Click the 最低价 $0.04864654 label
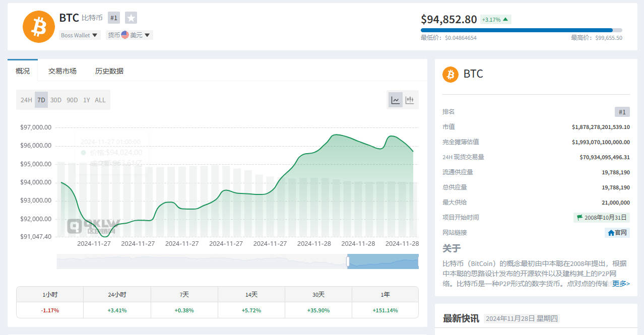This screenshot has width=644, height=335. [x=448, y=38]
